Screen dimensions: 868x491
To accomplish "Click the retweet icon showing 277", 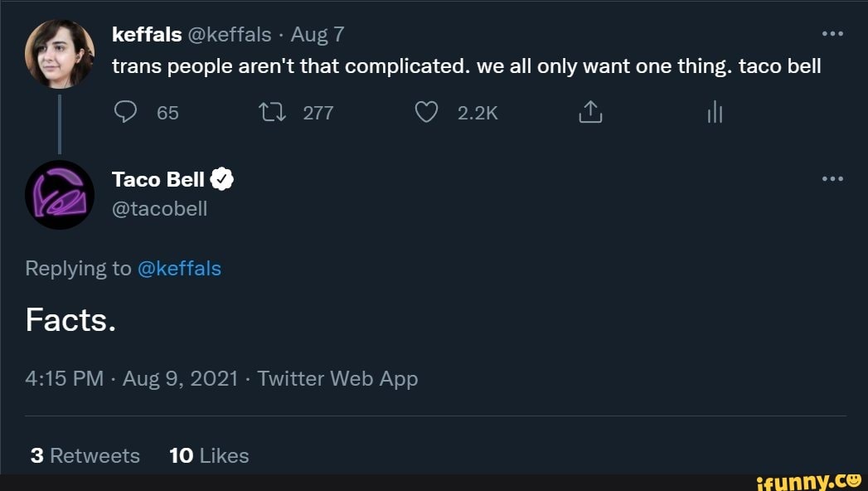I will [x=270, y=112].
